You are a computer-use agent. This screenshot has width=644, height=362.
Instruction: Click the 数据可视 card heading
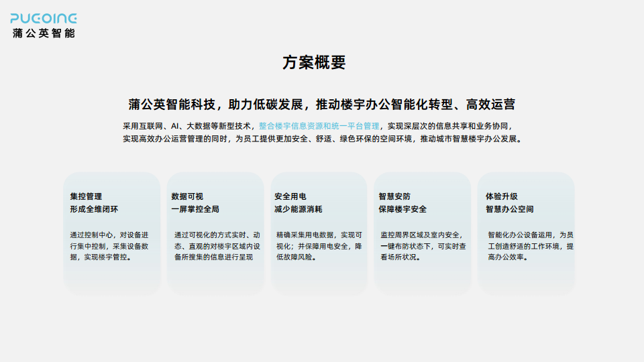187,196
